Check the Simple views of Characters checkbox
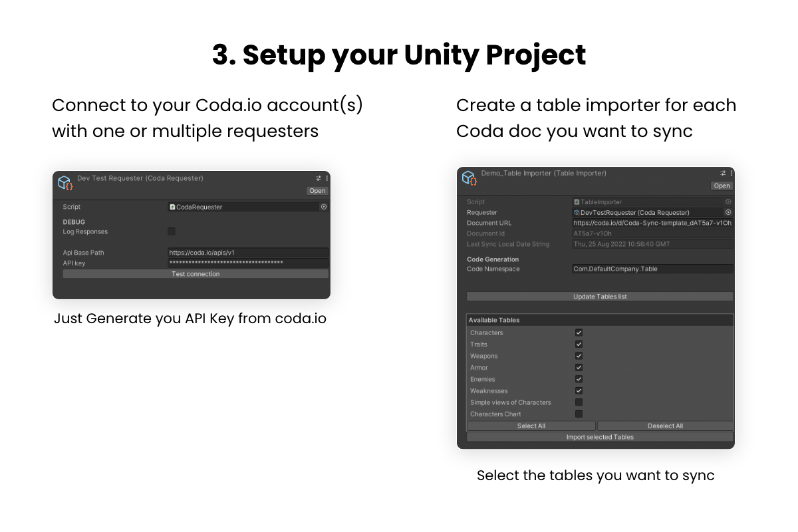Viewport: 798px width, 532px height. point(579,402)
